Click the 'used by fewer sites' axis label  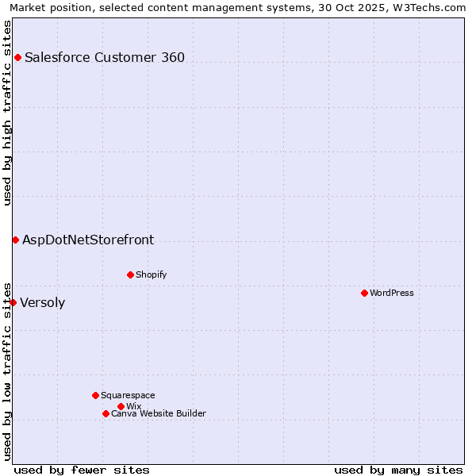click(x=82, y=470)
